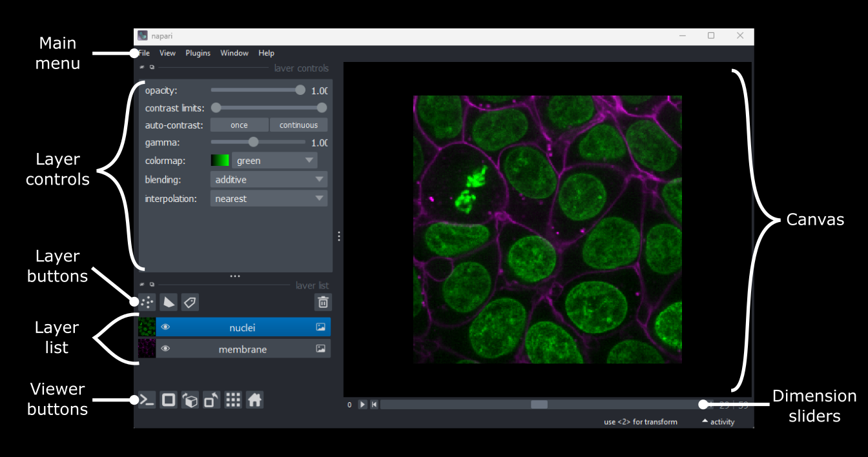The width and height of the screenshot is (868, 457).
Task: Open the console with terminal button
Action: [147, 400]
